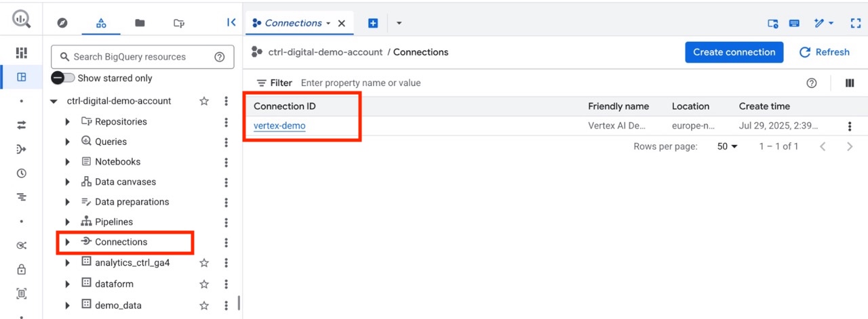
Task: Click the help icon beside the filter bar
Action: click(812, 83)
